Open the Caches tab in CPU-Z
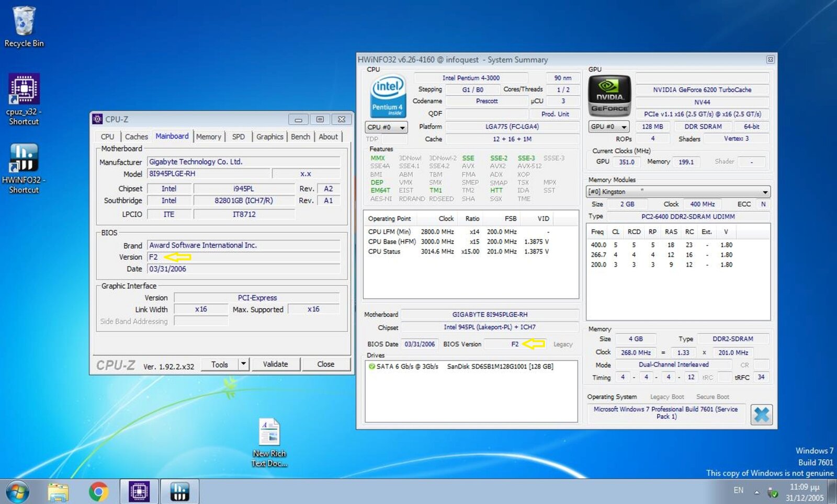The height and width of the screenshot is (504, 837). click(x=137, y=136)
